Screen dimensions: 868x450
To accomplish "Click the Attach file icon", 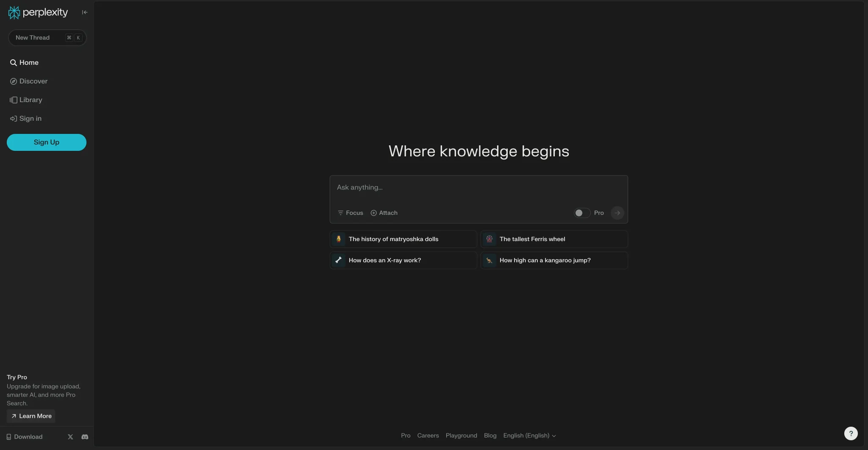I will (x=374, y=213).
